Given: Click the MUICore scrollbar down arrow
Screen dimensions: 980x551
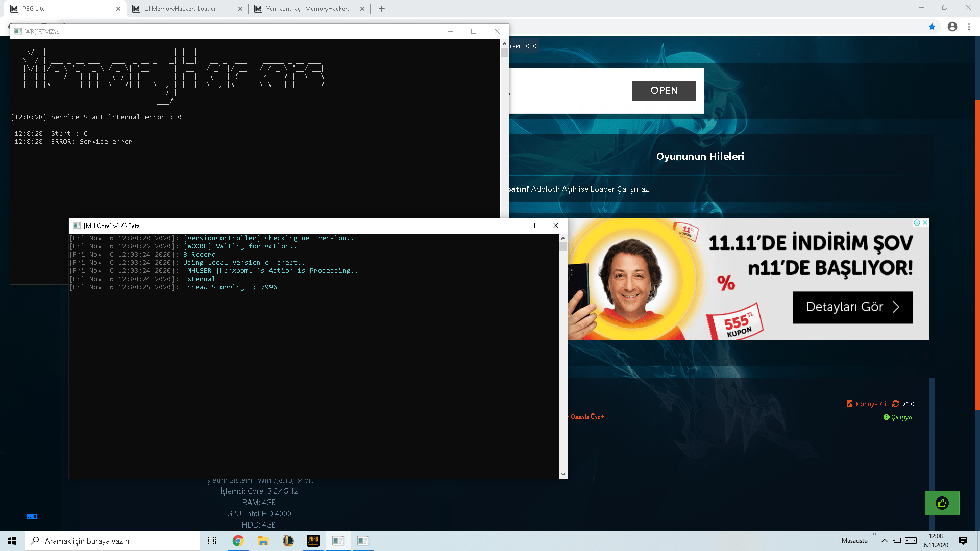Looking at the screenshot, I should tap(563, 474).
